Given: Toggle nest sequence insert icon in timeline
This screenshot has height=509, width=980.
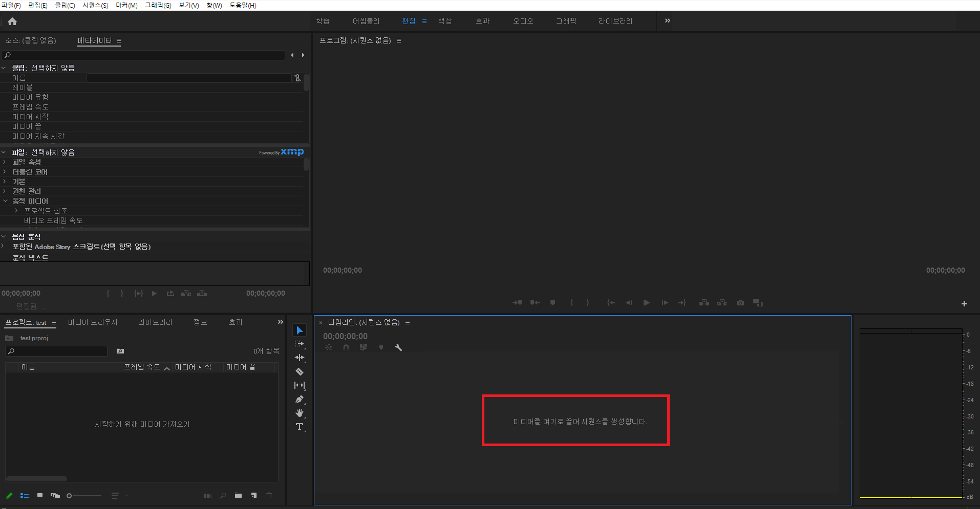Looking at the screenshot, I should [x=329, y=347].
